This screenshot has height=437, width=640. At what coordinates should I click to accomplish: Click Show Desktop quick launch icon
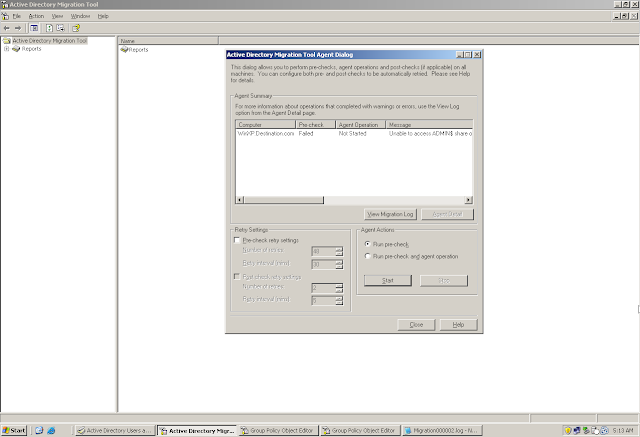(39, 430)
